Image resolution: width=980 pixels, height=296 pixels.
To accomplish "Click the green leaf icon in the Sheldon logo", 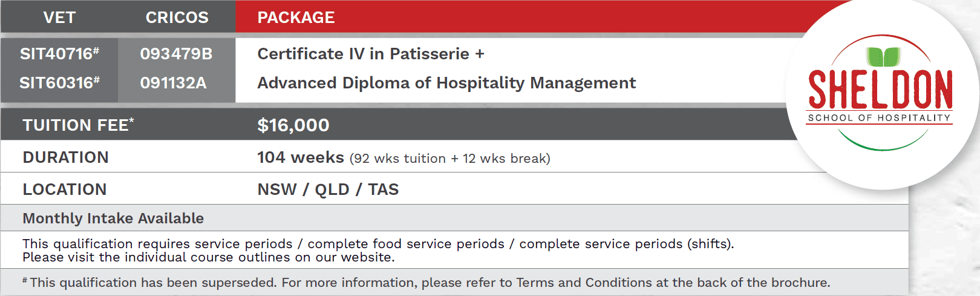I will pos(883,56).
